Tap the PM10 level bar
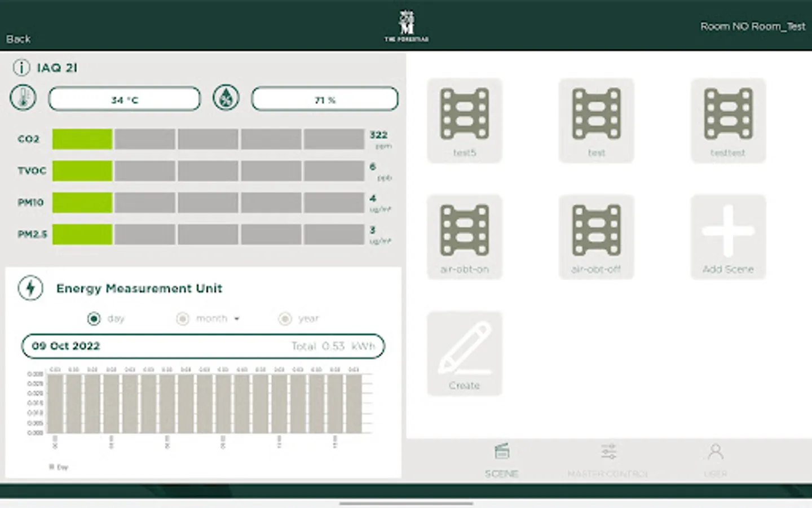This screenshot has width=812, height=508. click(x=208, y=202)
